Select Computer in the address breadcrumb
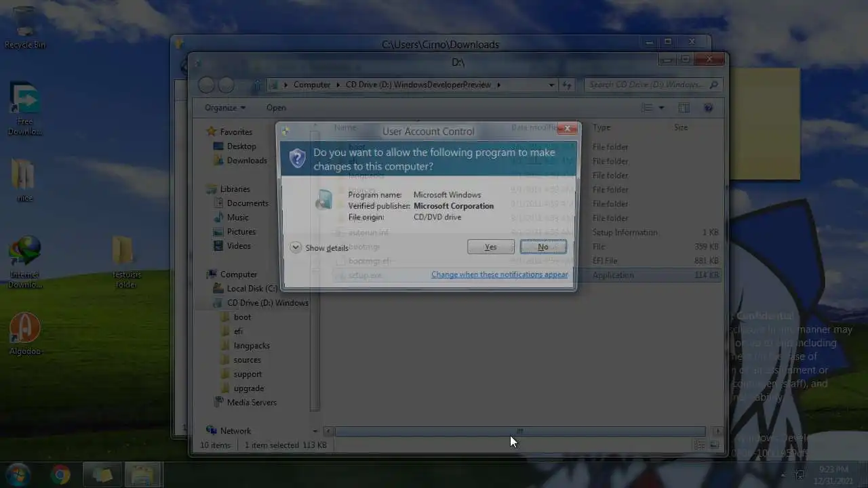Viewport: 868px width, 488px height. [x=312, y=85]
